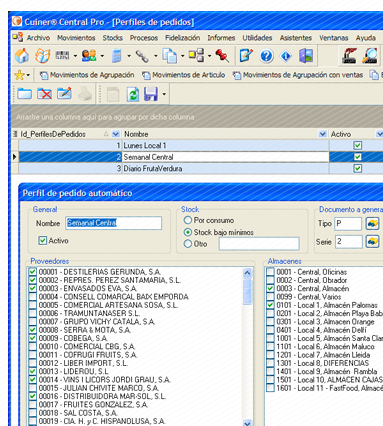
Task: Open filter dropdown on Nombre column
Action: click(322, 134)
